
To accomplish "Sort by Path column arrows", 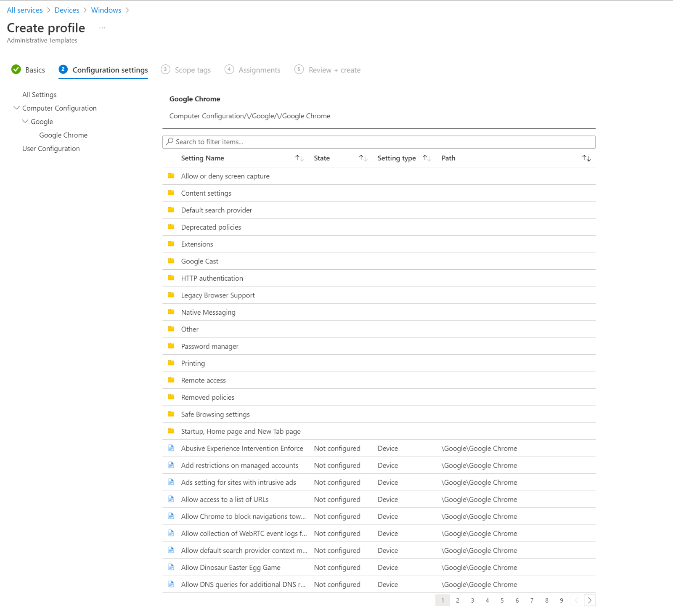I will (x=586, y=158).
